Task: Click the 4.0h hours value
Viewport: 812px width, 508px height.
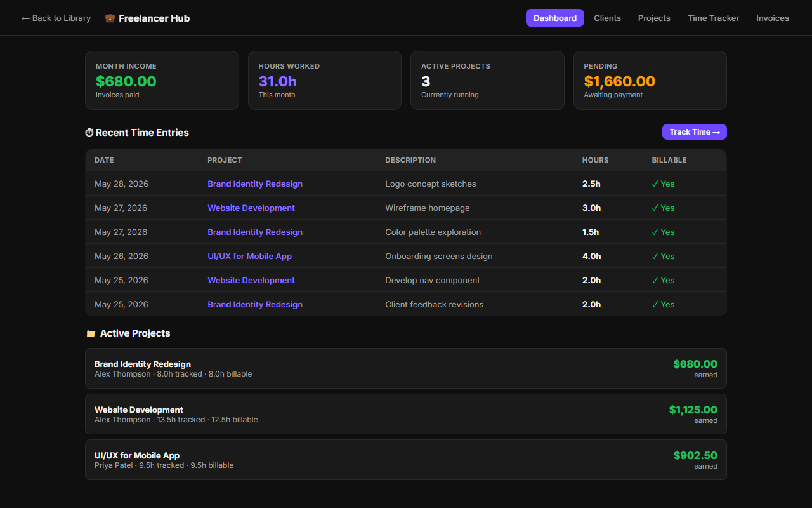Action: [592, 256]
